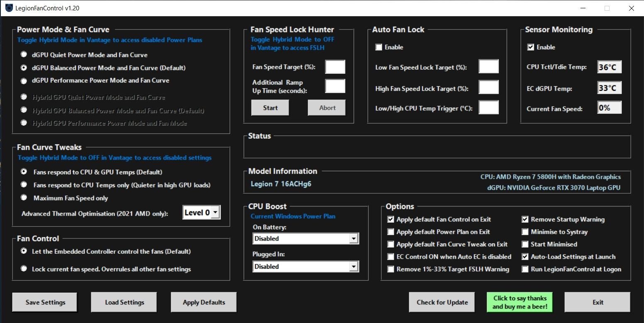Click the EC dGPU Temp value 33°C
Screen dimensions: 644x323
point(610,87)
